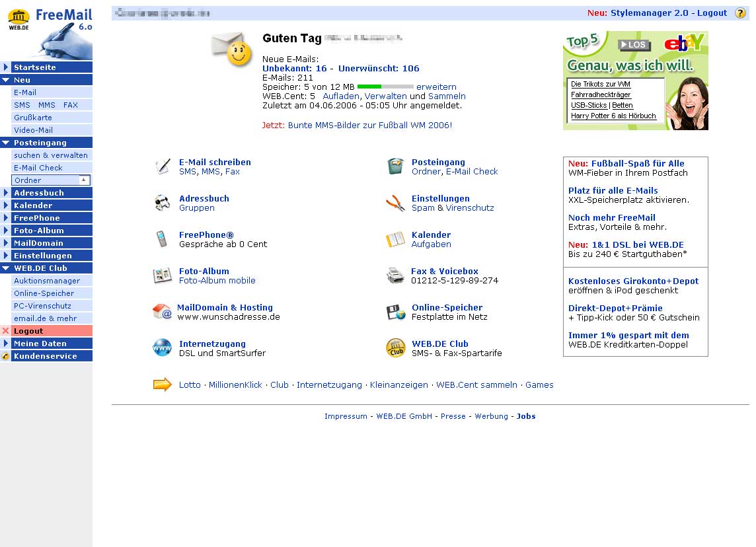The width and height of the screenshot is (756, 547).
Task: Collapse the WEB.DE Club sidebar arrow
Action: (6, 268)
